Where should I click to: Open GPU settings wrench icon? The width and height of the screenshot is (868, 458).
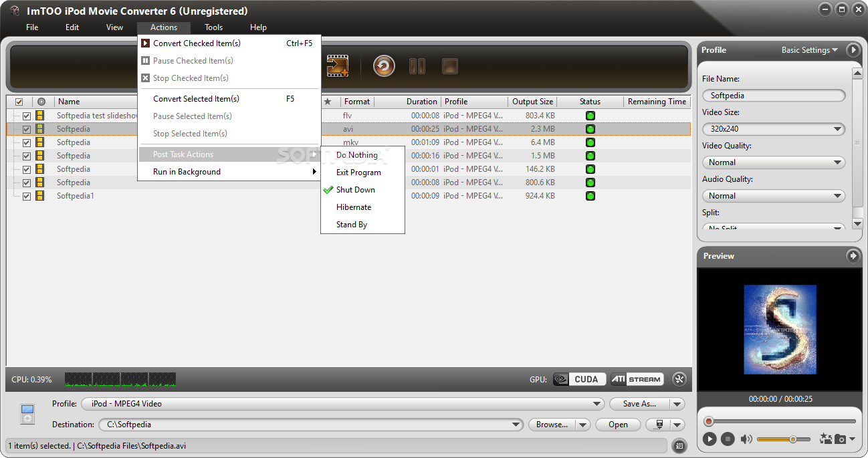[679, 379]
